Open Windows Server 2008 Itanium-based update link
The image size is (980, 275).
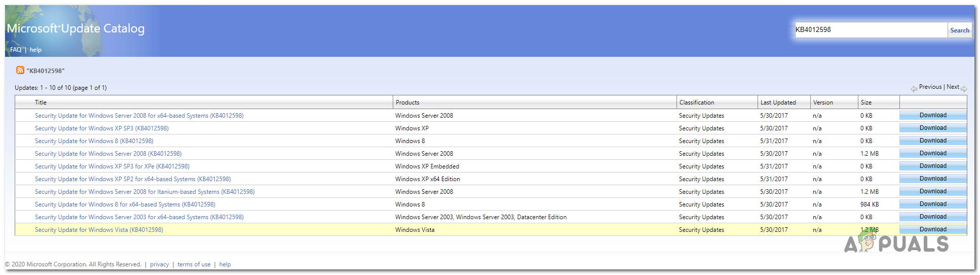pos(144,192)
